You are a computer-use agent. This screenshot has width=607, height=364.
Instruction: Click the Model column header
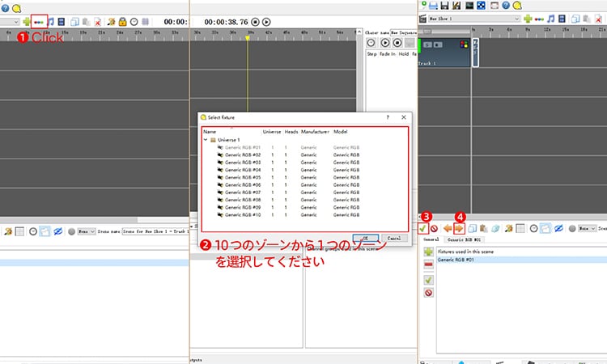[x=340, y=132]
